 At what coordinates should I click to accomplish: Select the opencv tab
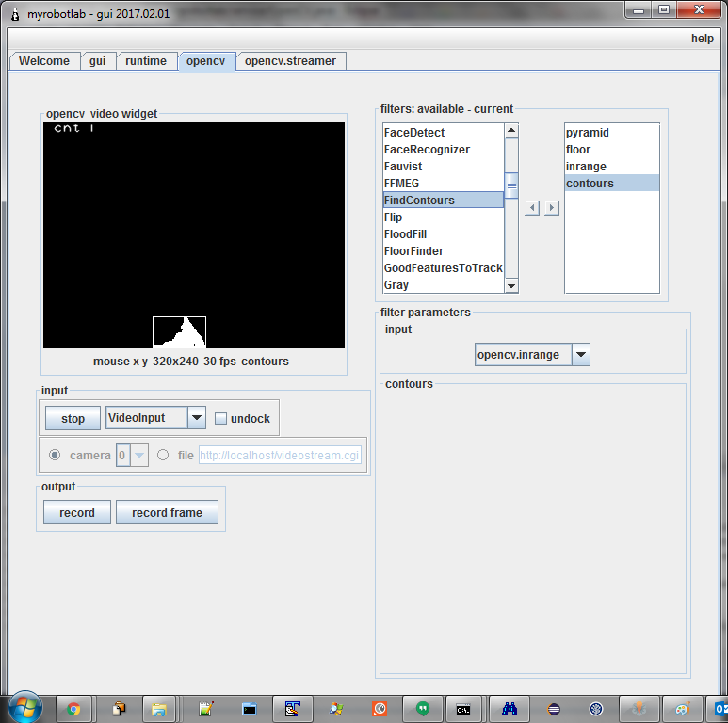pyautogui.click(x=205, y=61)
